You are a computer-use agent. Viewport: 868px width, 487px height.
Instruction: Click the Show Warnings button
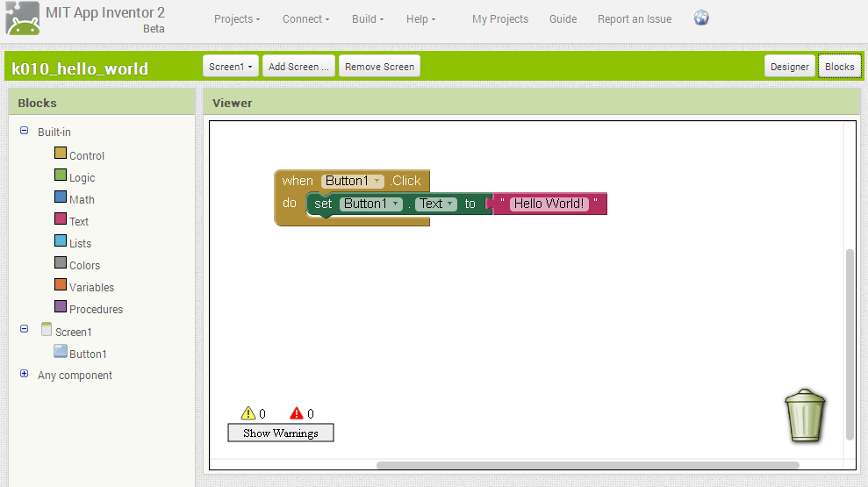click(x=281, y=433)
